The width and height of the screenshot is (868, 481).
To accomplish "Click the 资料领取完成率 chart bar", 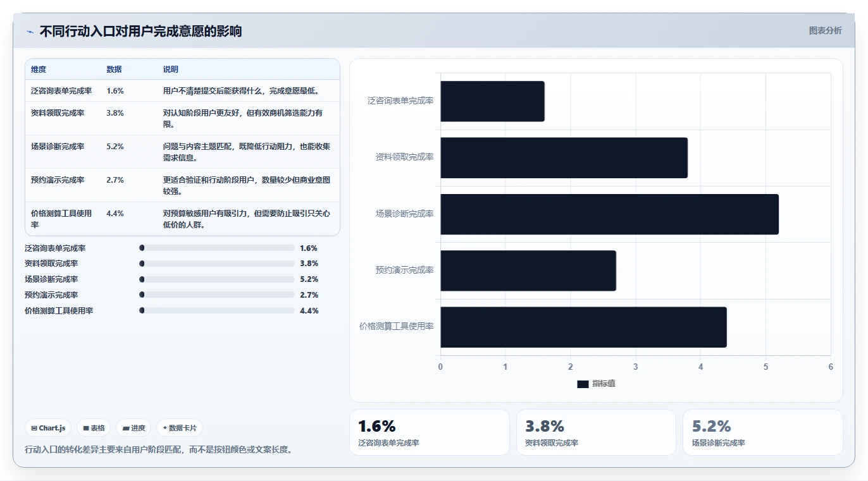I will (564, 157).
